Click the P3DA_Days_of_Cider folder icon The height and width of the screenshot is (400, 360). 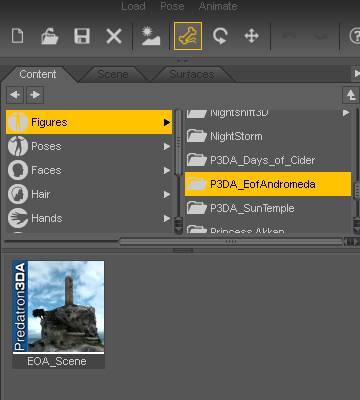196,160
